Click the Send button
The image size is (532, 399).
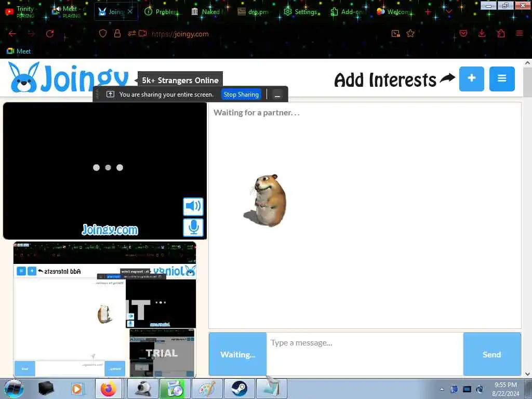coord(491,354)
